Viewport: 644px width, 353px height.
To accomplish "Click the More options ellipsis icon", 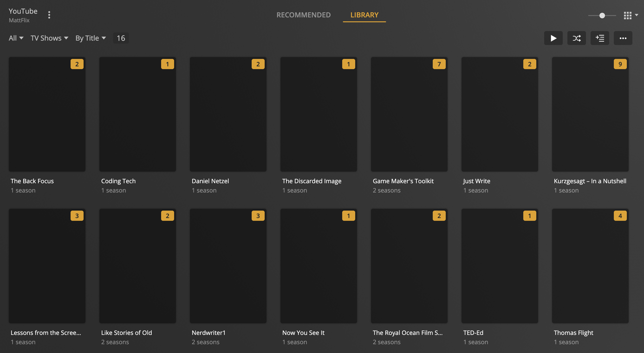I will [x=623, y=38].
